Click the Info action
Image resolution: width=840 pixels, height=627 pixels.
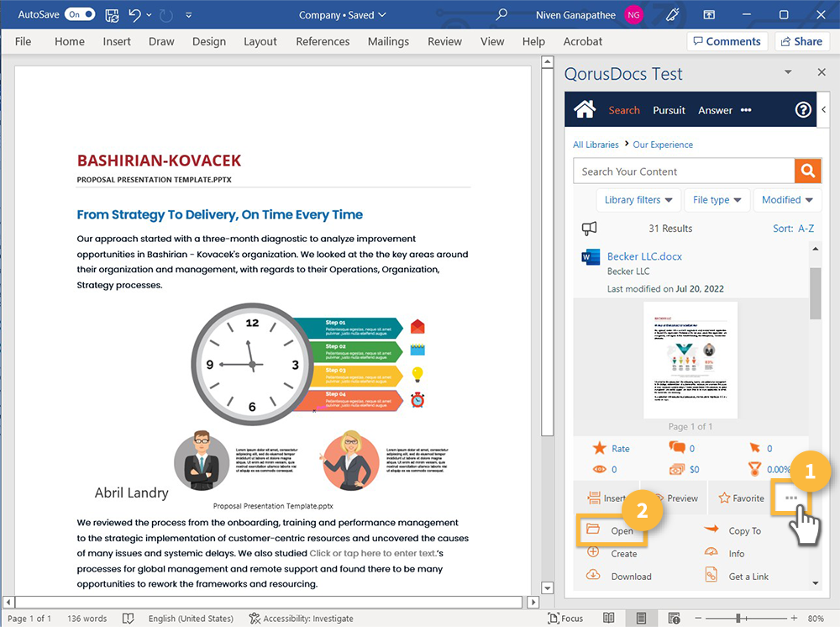click(x=724, y=554)
